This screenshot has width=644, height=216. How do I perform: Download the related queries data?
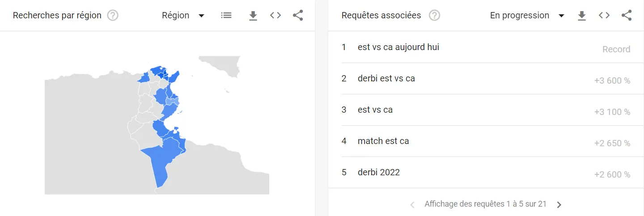tap(581, 16)
